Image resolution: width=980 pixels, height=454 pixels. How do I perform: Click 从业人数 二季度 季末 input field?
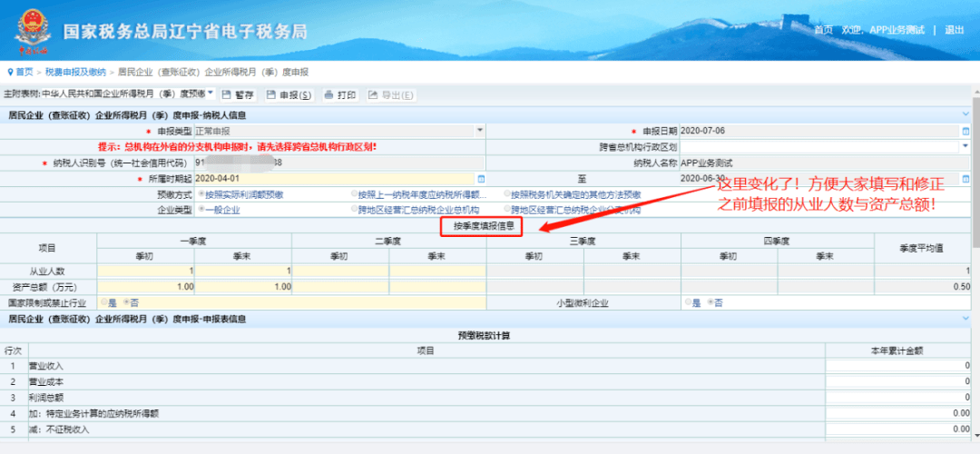pos(437,271)
